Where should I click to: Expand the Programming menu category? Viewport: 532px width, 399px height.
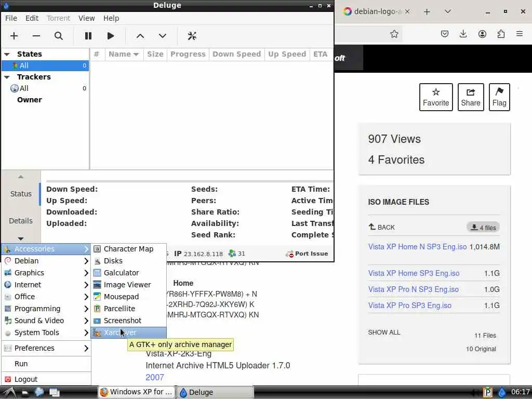point(46,309)
